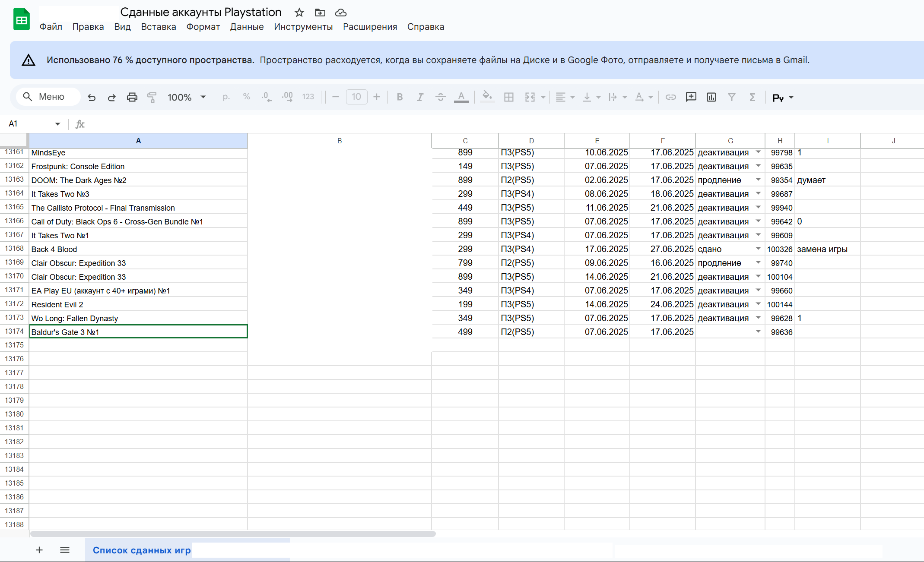Screen dimensions: 924x562
Task: Select cell with note думает
Action: pos(827,180)
